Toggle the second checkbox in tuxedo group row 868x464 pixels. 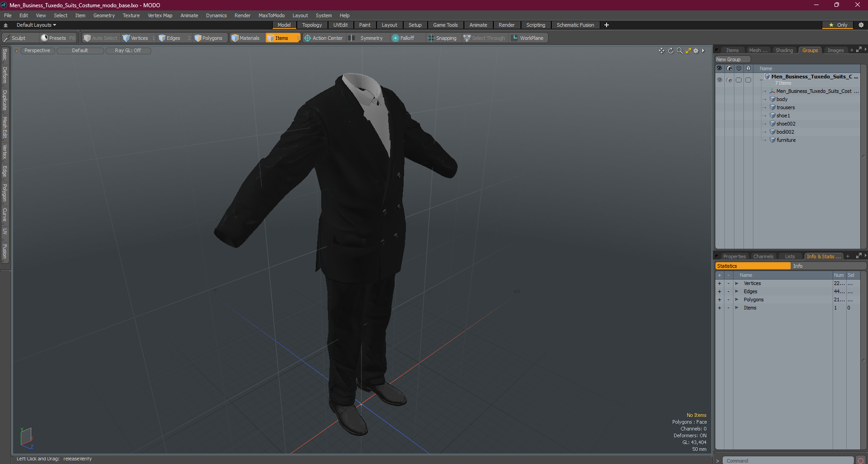click(748, 80)
